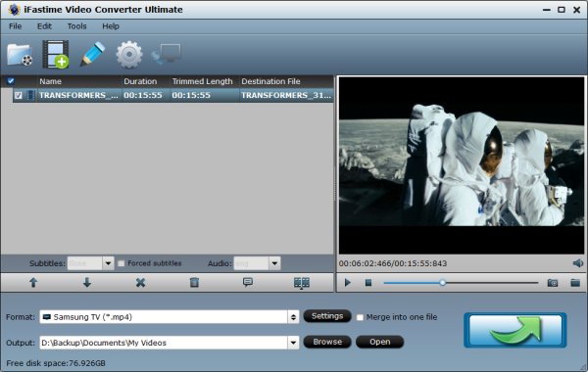Screen dimensions: 588x372
Task: Click the Output path field
Action: 164,343
